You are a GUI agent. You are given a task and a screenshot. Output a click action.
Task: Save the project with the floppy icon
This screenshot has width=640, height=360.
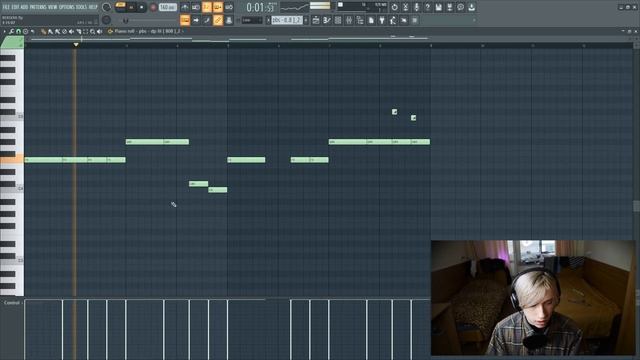tap(438, 7)
